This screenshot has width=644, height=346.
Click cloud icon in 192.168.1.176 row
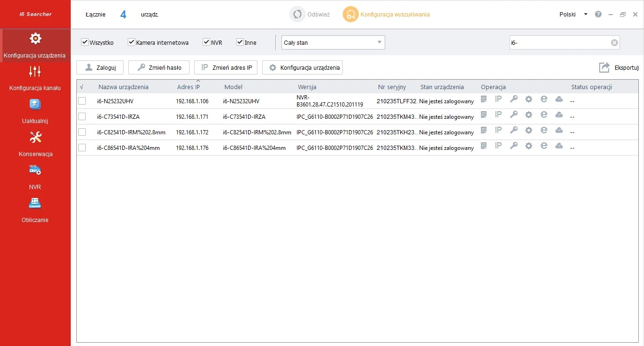[559, 146]
